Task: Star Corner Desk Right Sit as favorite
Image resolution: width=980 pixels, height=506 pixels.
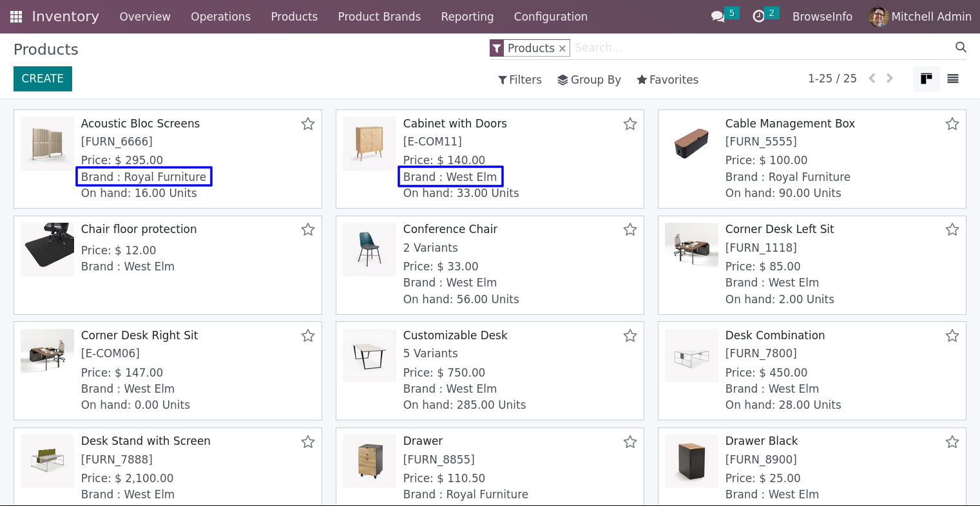Action: coord(308,335)
